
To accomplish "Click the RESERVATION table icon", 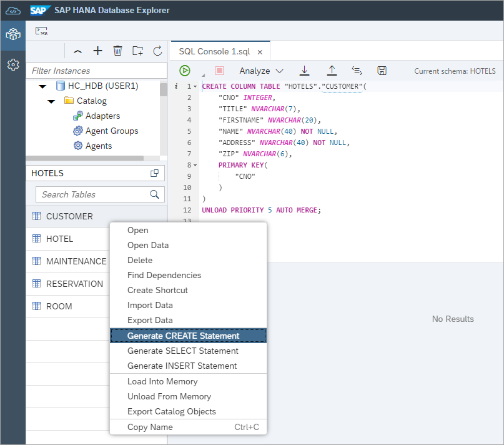I will [37, 284].
